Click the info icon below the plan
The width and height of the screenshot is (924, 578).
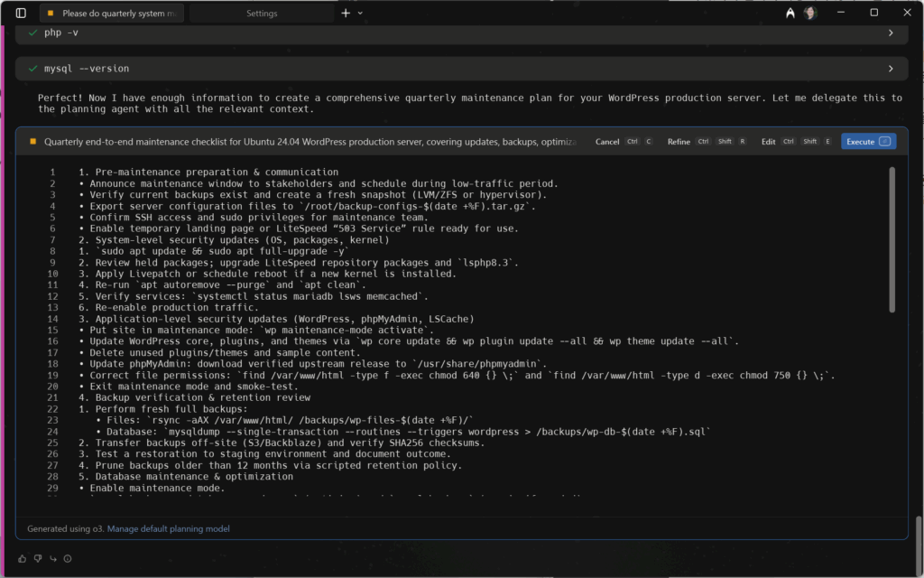pos(68,558)
